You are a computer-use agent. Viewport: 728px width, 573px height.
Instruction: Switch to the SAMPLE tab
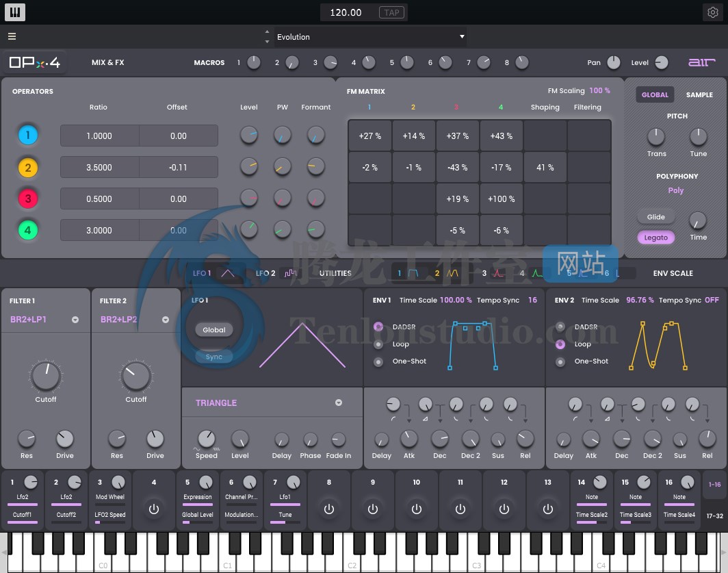tap(699, 94)
